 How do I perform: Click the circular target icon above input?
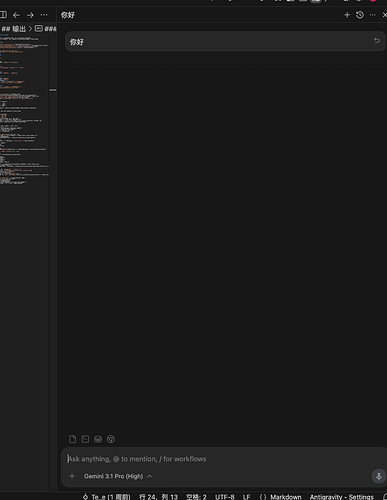[111, 439]
